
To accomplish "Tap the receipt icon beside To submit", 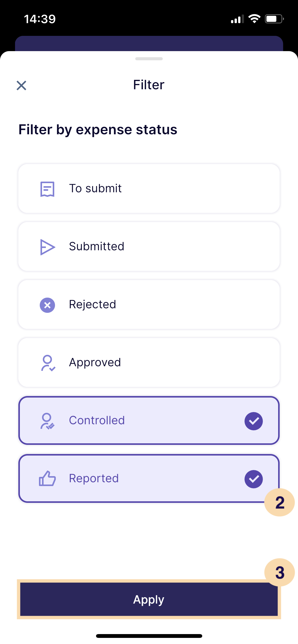I will point(47,189).
